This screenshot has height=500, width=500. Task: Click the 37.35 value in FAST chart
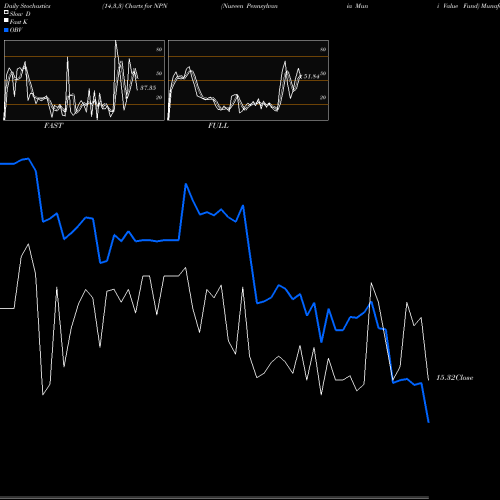pyautogui.click(x=148, y=88)
